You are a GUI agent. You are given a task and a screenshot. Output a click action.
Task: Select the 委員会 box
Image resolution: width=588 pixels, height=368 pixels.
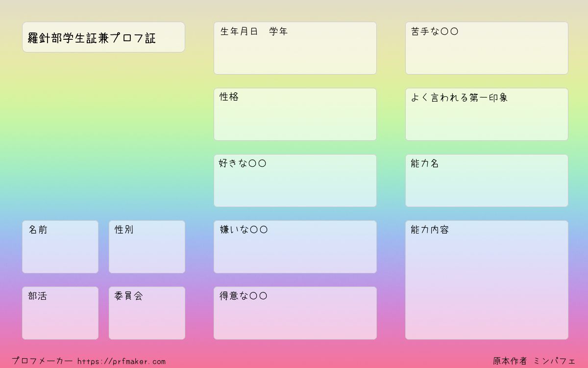tap(147, 313)
